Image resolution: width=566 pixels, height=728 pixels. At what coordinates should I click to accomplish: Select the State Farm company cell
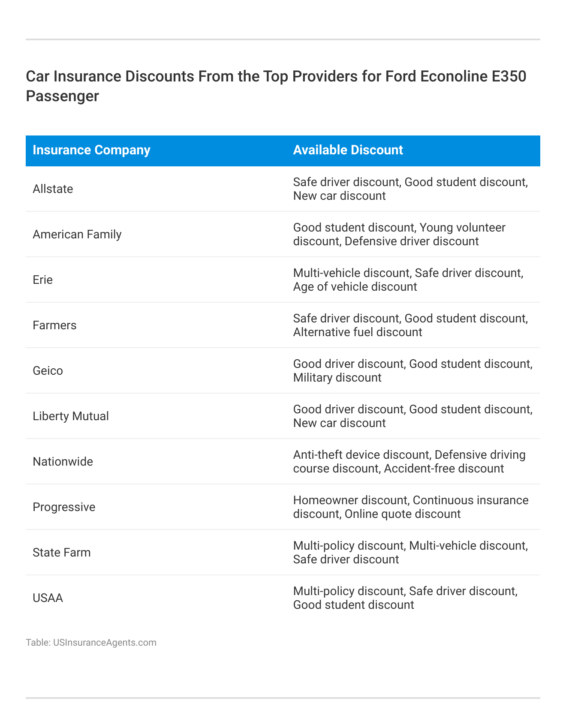(62, 553)
